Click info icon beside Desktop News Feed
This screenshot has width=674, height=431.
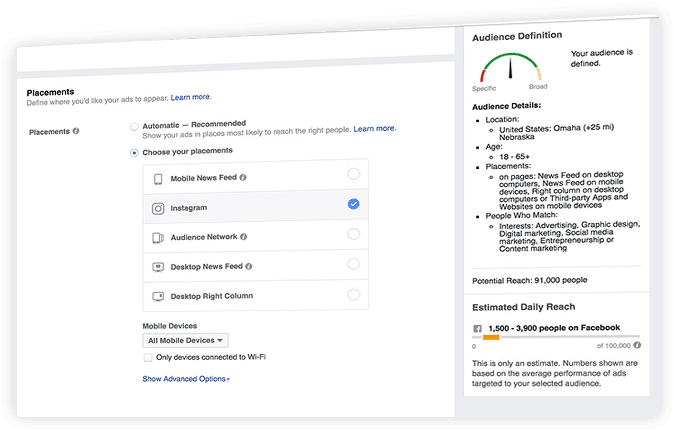click(x=250, y=267)
